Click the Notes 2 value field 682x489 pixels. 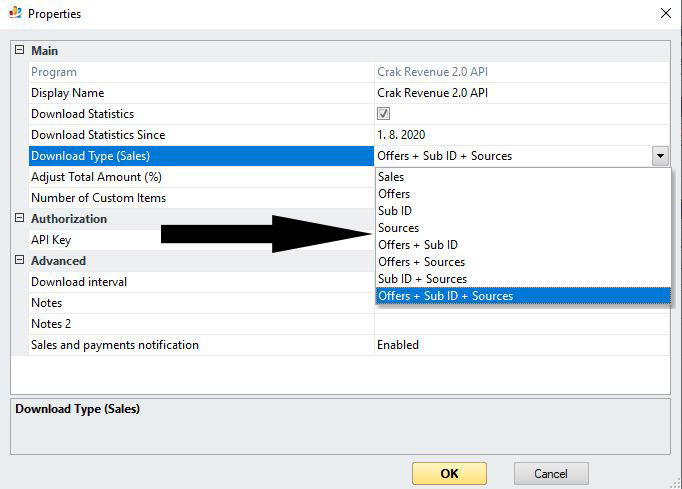click(522, 324)
